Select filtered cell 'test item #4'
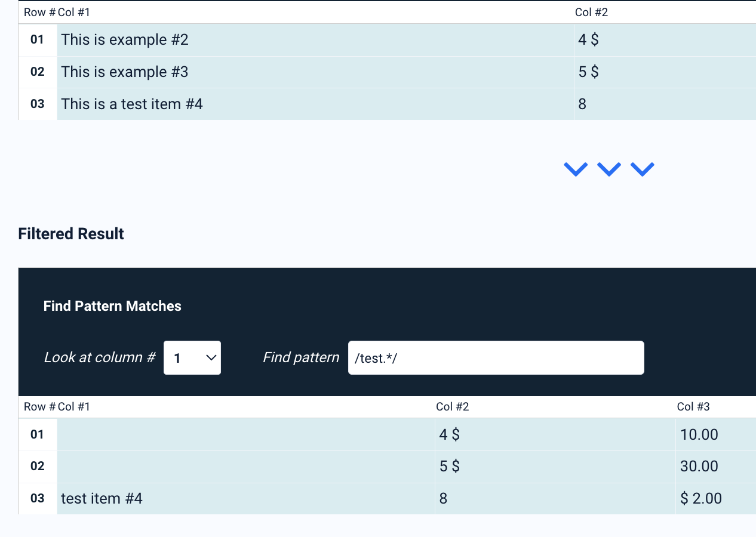The image size is (756, 537). (246, 499)
